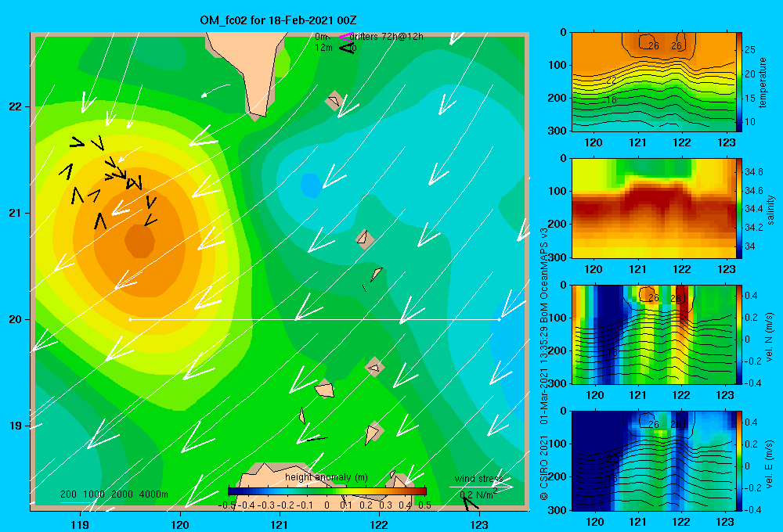Open the eastward velocity section plot
Screen dimensions: 783x532
point(654,461)
